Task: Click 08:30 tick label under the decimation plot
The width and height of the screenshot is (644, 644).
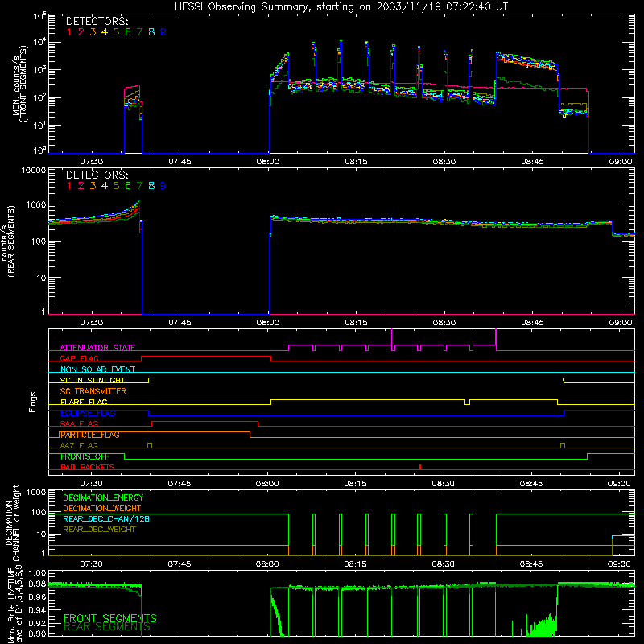Action: pos(444,564)
